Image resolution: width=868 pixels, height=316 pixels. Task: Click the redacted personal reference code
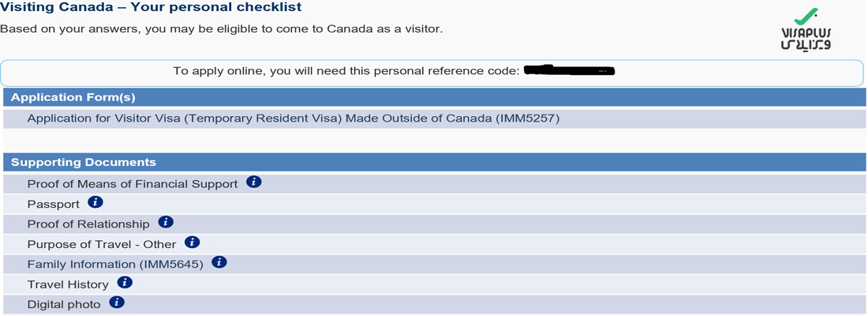point(569,71)
